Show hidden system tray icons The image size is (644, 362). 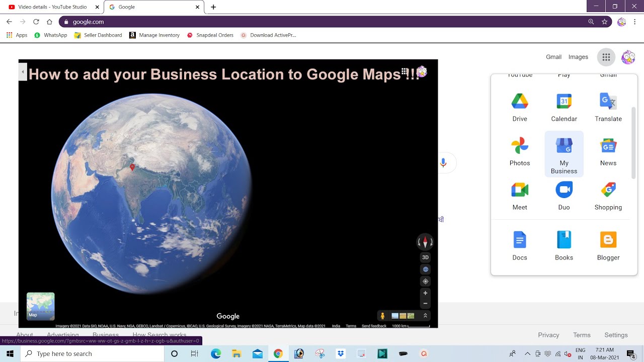527,353
